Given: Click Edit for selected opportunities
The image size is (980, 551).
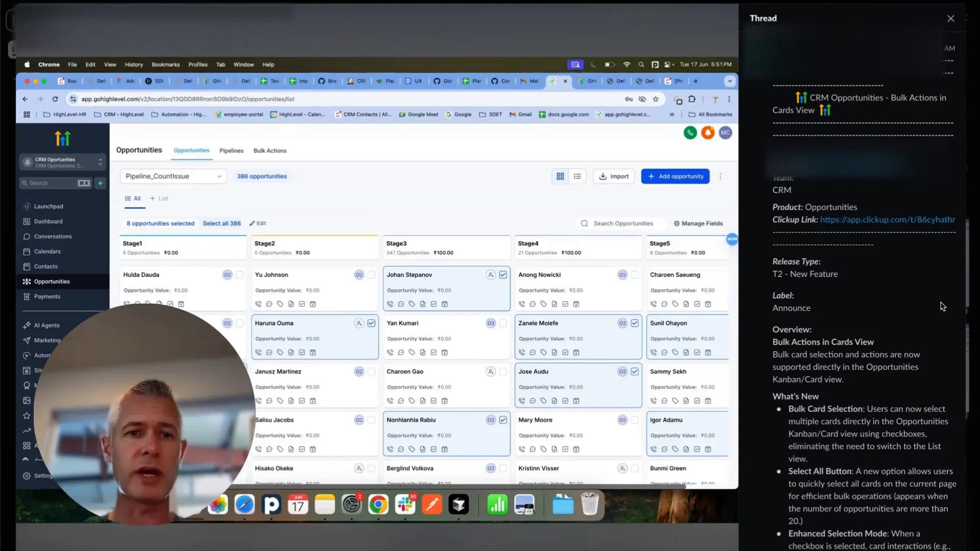Looking at the screenshot, I should tap(258, 223).
